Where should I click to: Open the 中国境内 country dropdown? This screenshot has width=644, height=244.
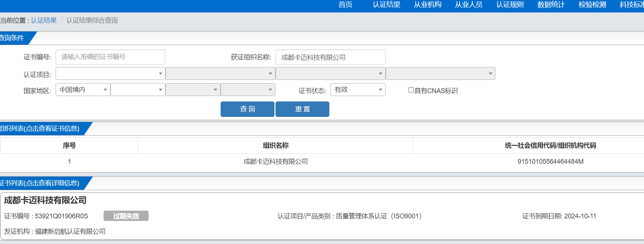tap(83, 90)
